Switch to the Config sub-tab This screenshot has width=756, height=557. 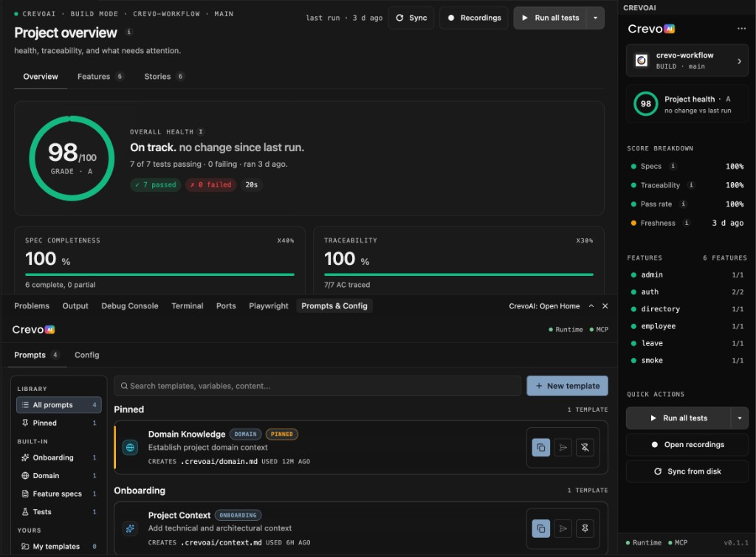pyautogui.click(x=87, y=355)
